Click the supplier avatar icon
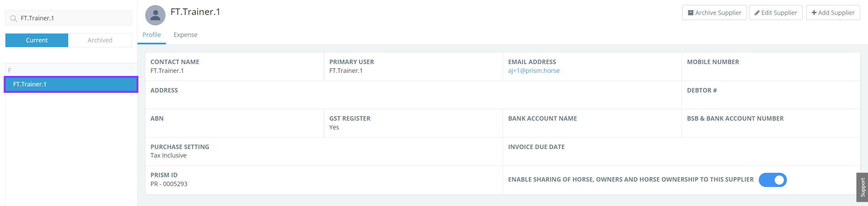 155,15
